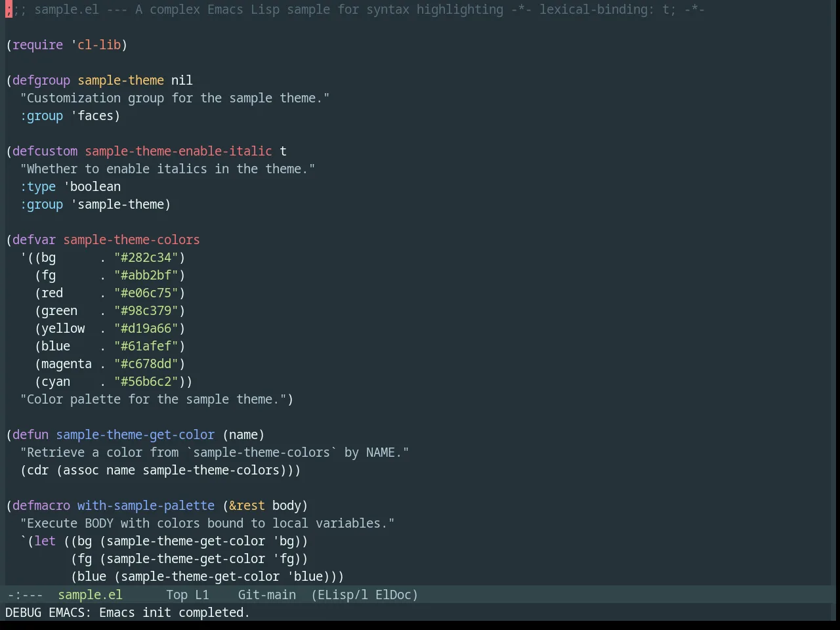Click the :group keyword before 'faces

coord(41,115)
